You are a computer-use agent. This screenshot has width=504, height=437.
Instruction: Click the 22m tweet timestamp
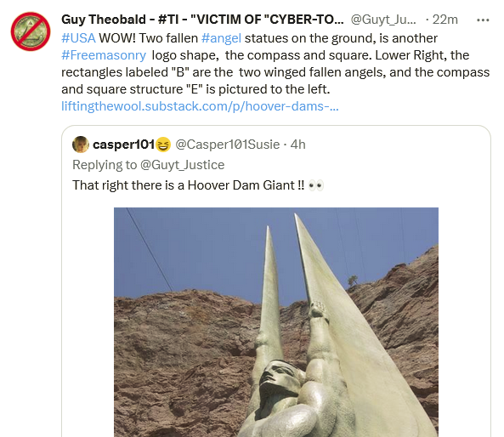pyautogui.click(x=445, y=20)
